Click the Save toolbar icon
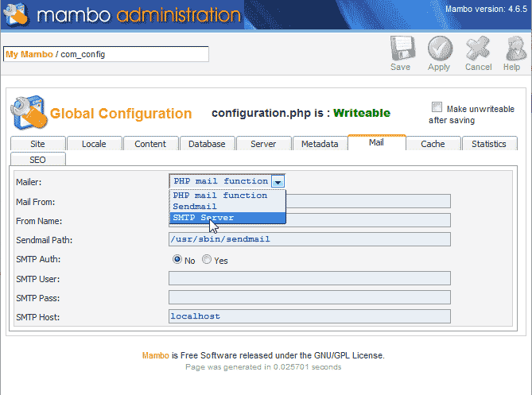The width and height of the screenshot is (532, 395). (401, 52)
